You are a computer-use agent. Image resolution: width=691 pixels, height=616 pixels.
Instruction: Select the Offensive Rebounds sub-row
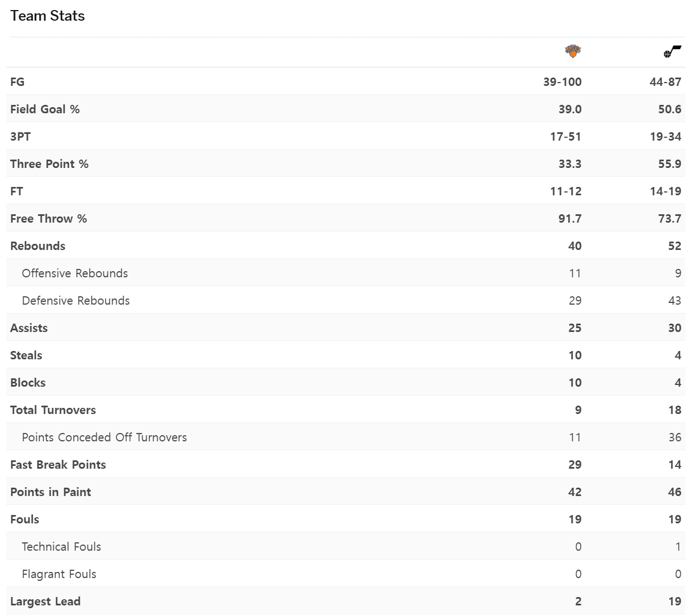pyautogui.click(x=346, y=273)
